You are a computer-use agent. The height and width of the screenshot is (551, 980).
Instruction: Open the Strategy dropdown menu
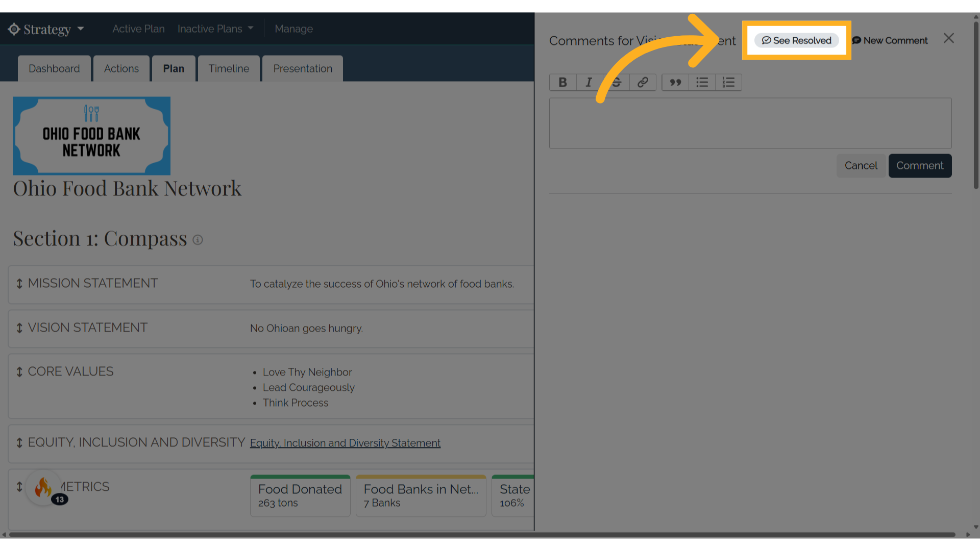pyautogui.click(x=46, y=29)
